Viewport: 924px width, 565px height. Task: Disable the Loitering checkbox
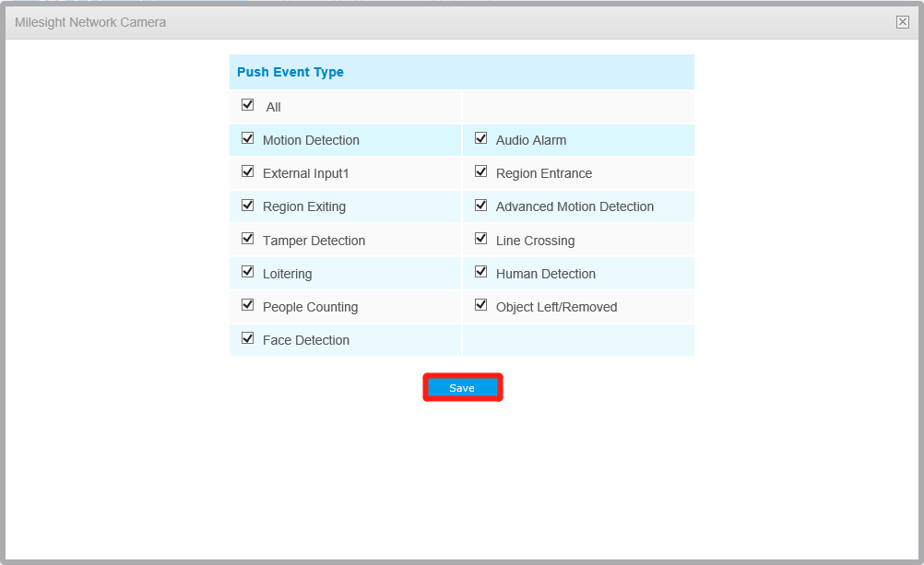click(x=247, y=272)
